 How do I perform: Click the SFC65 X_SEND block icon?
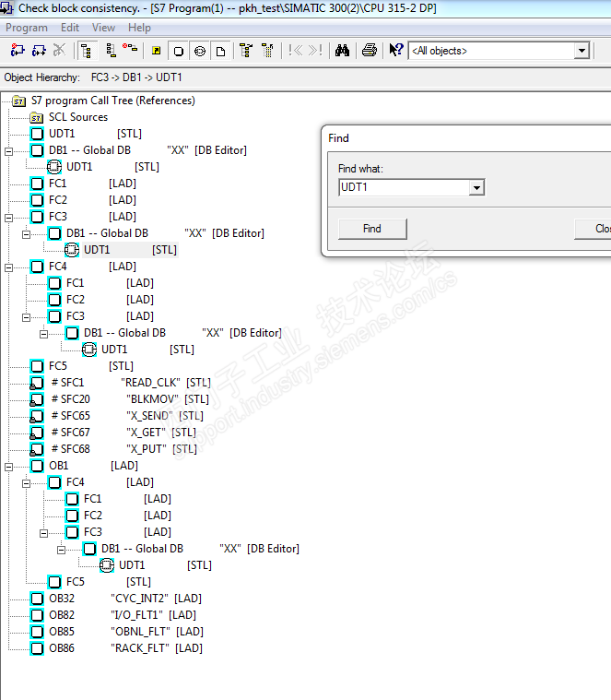(x=37, y=416)
